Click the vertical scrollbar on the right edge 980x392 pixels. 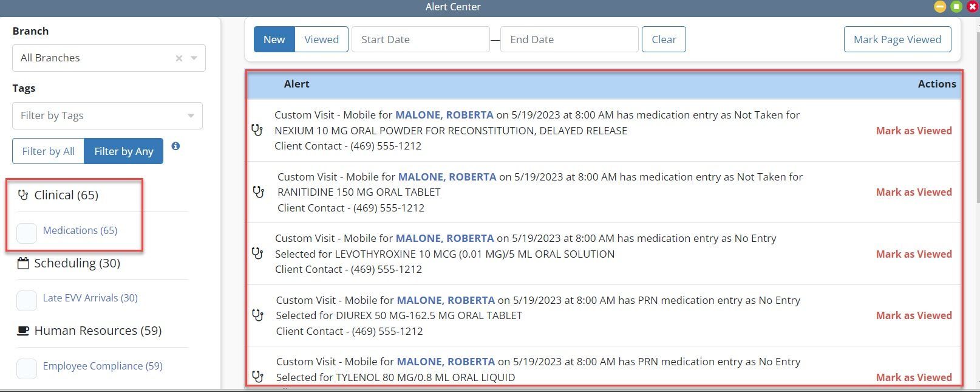click(976, 122)
